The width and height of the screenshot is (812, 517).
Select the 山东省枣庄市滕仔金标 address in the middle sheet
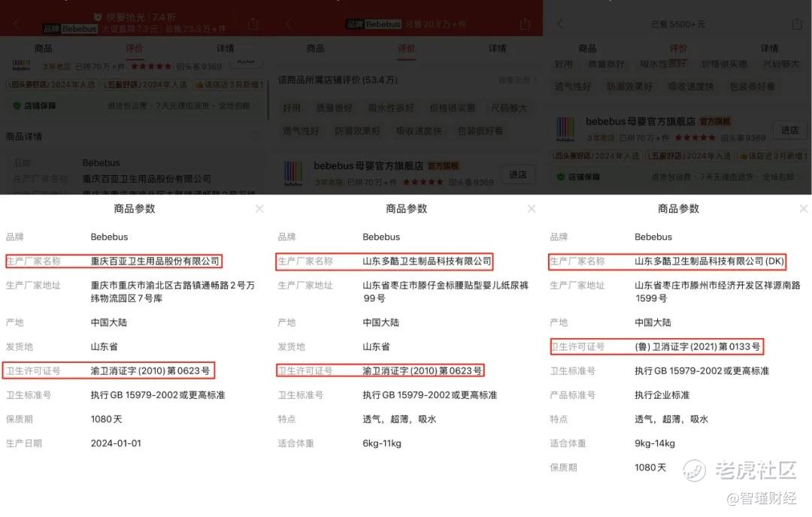tap(445, 292)
